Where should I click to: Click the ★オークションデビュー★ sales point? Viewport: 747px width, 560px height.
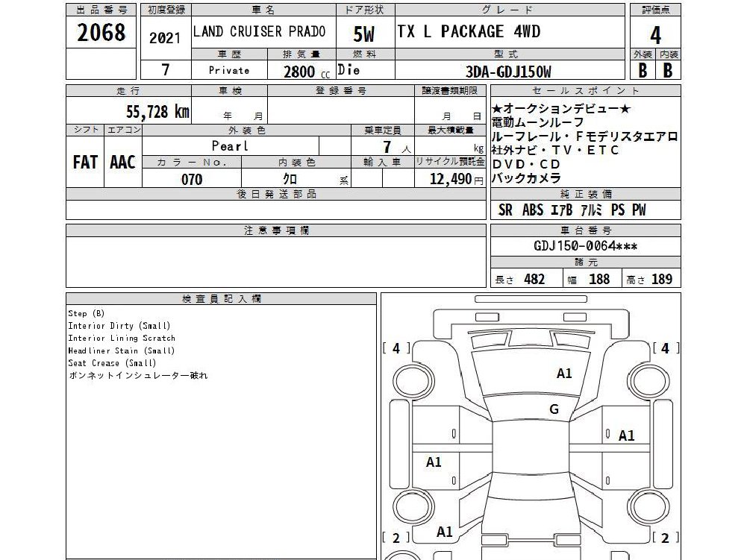[560, 109]
